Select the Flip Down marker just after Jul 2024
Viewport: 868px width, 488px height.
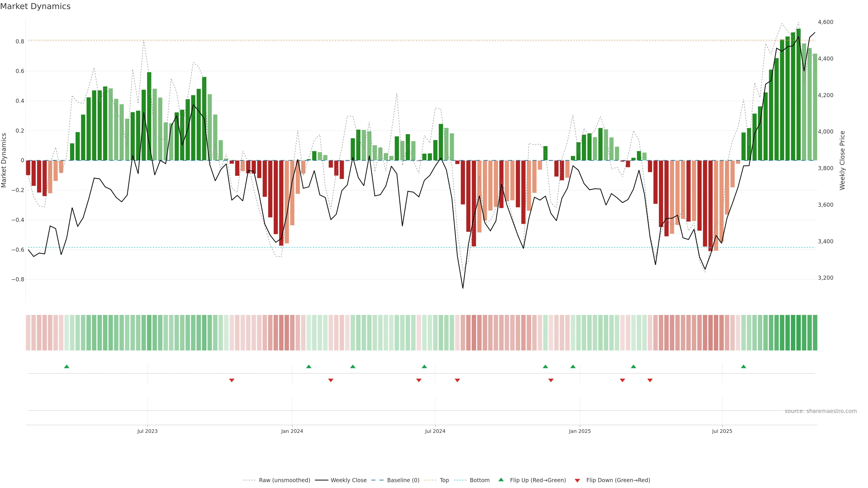[457, 380]
